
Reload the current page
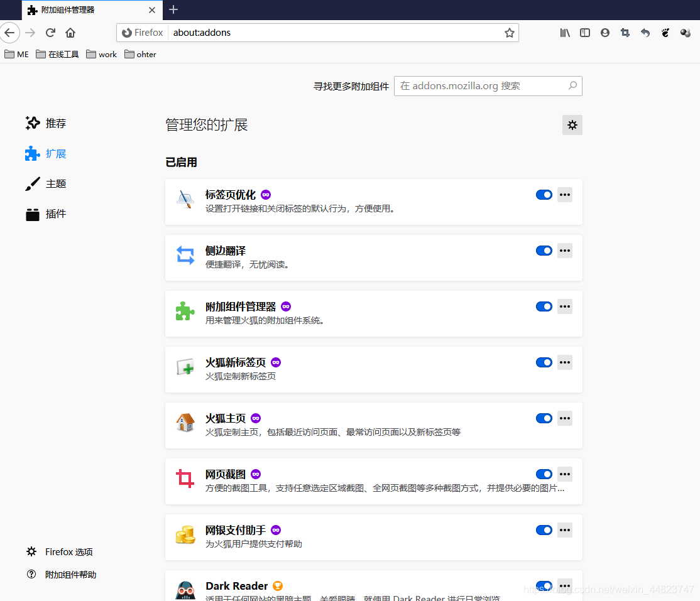pyautogui.click(x=50, y=33)
